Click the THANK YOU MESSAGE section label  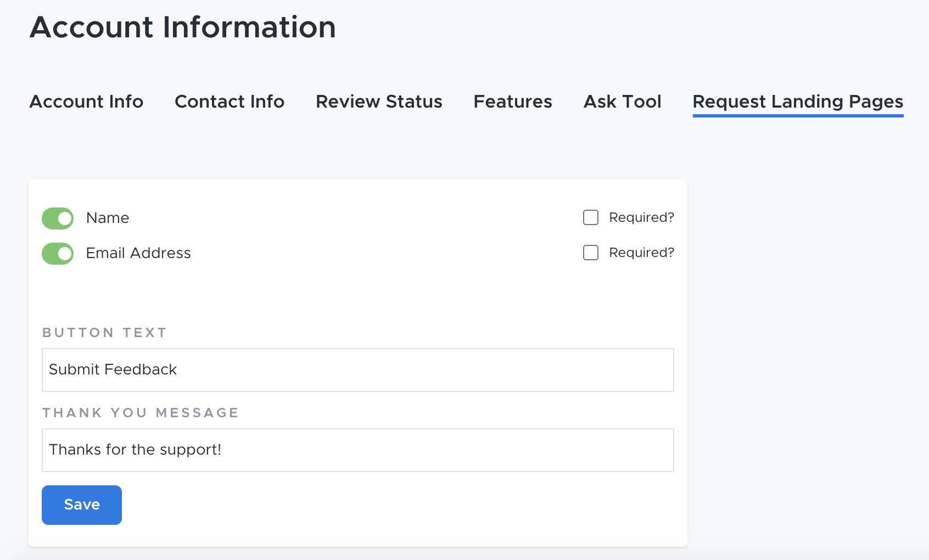(x=141, y=412)
